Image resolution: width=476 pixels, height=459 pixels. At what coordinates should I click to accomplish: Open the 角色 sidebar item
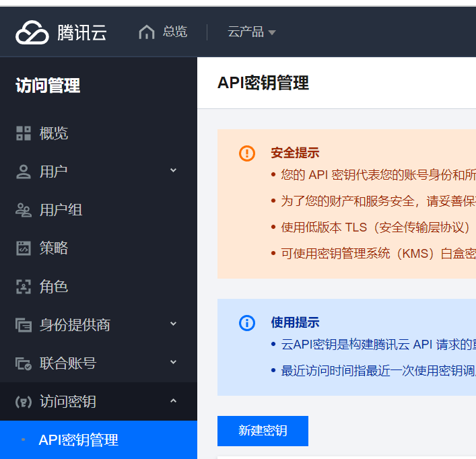click(x=54, y=287)
